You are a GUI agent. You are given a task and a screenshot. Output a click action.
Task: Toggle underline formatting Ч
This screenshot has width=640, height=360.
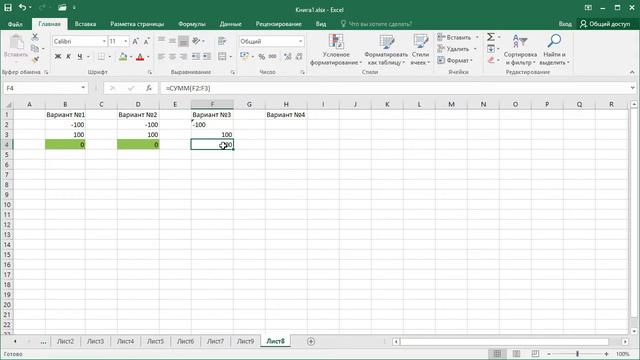(80, 57)
